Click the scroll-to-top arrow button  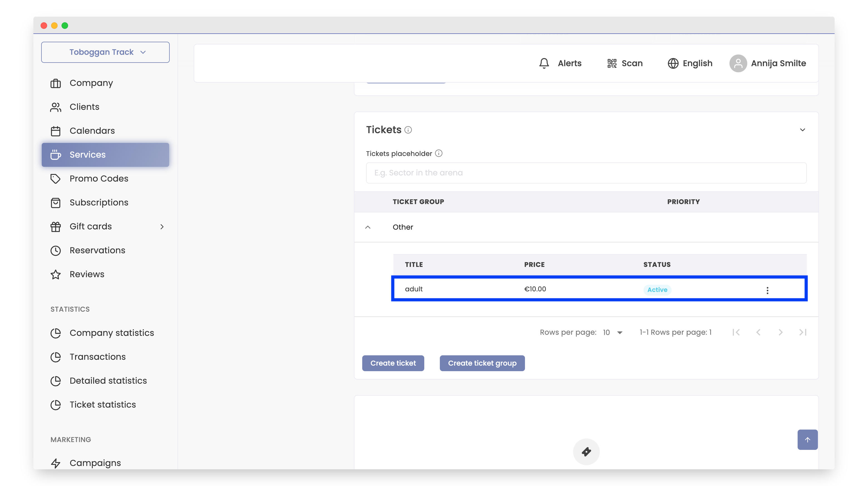pos(807,440)
